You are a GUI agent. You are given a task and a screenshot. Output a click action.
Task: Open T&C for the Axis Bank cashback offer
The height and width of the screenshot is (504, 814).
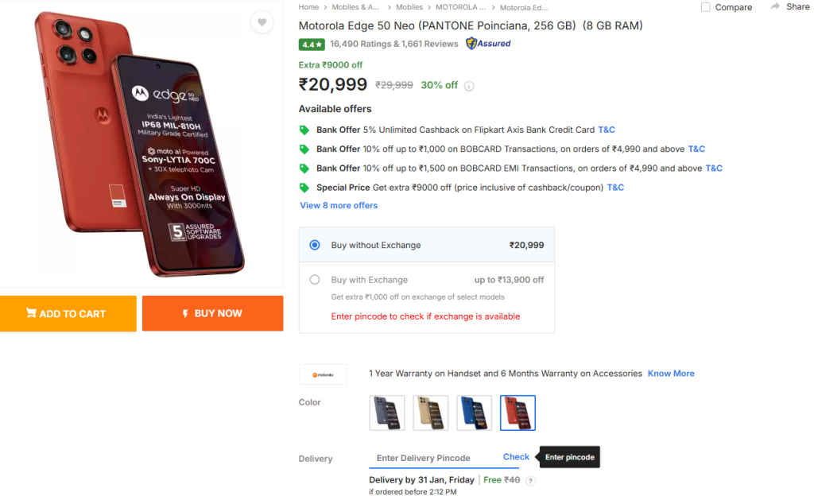(x=606, y=129)
